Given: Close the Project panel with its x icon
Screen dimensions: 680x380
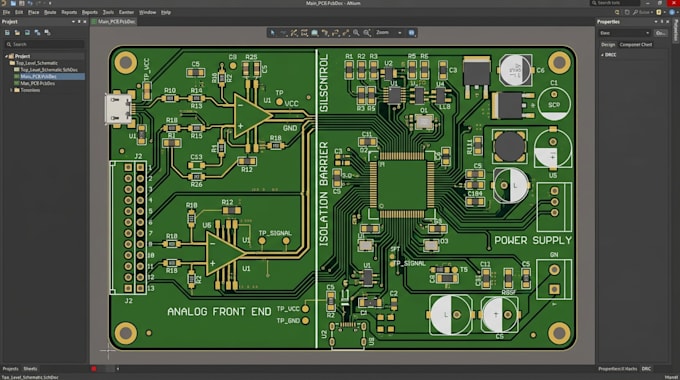Looking at the screenshot, I should tap(85, 22).
